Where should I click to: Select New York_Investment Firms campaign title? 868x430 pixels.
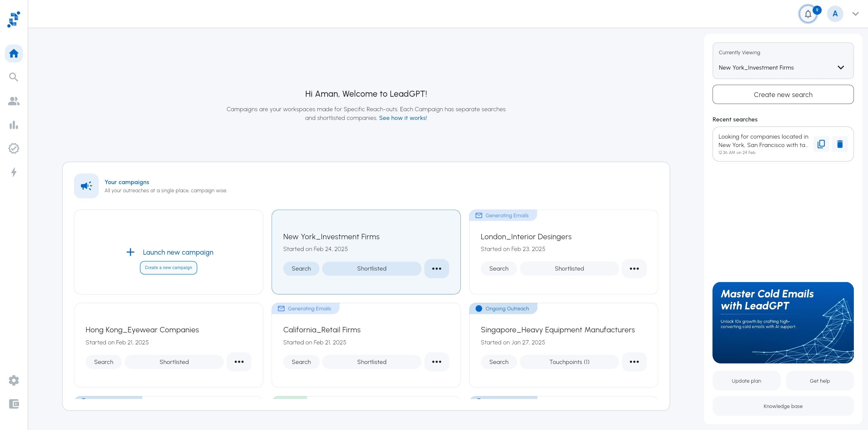[331, 237]
